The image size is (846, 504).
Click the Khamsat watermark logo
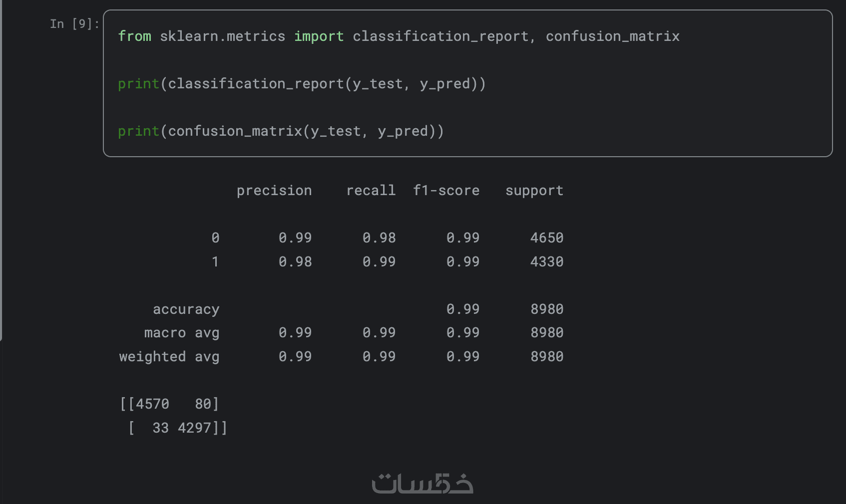point(423,484)
